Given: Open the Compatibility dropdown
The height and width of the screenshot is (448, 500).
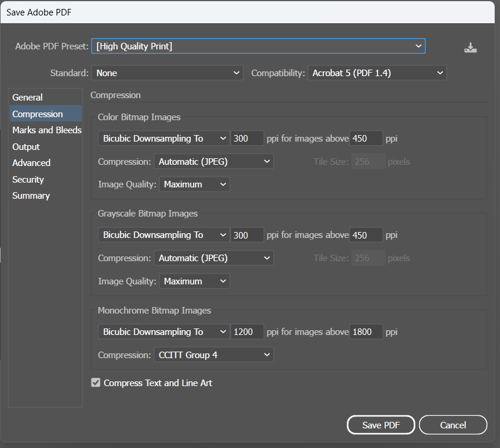Looking at the screenshot, I should [377, 73].
